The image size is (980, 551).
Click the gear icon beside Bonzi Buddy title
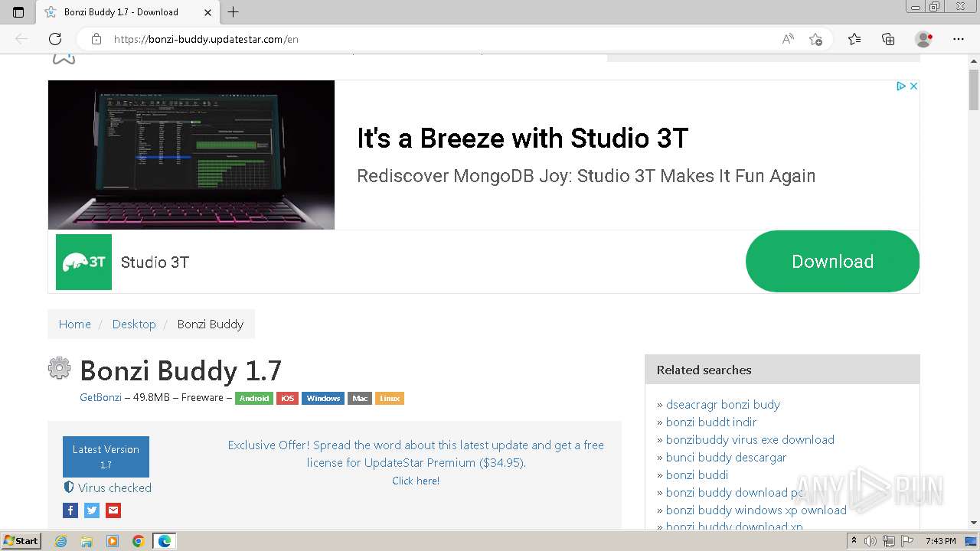(x=59, y=369)
